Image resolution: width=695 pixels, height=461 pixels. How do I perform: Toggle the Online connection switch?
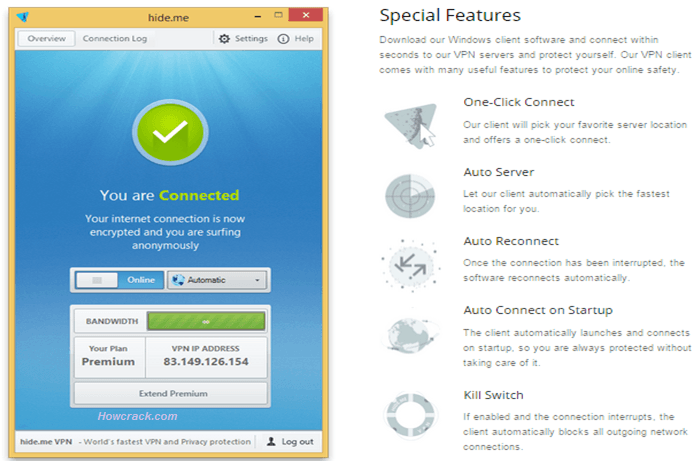click(119, 280)
